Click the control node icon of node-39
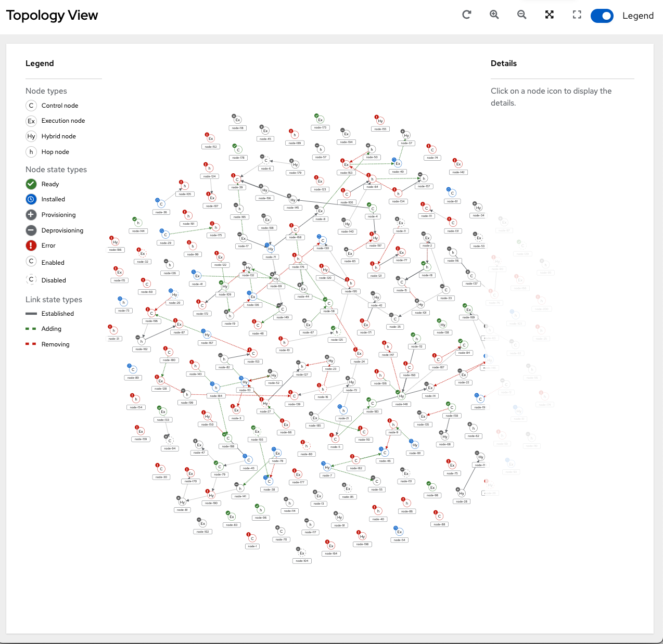The height and width of the screenshot is (644, 663). click(x=237, y=179)
